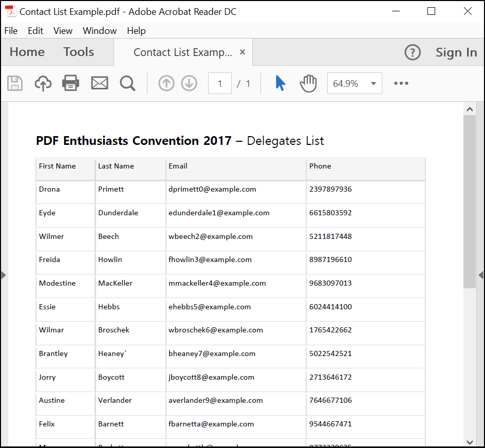Open the Print dialog
Viewport: 485px width, 448px height.
tap(71, 83)
